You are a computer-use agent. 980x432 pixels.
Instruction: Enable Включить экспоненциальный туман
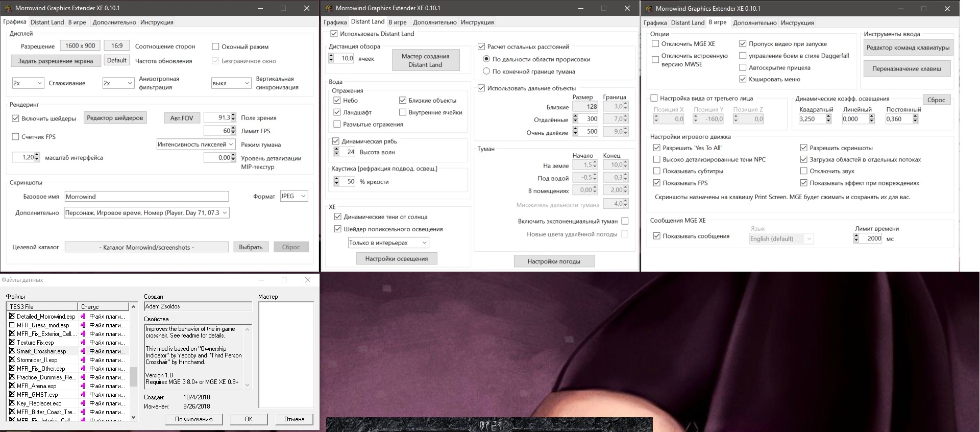click(625, 221)
